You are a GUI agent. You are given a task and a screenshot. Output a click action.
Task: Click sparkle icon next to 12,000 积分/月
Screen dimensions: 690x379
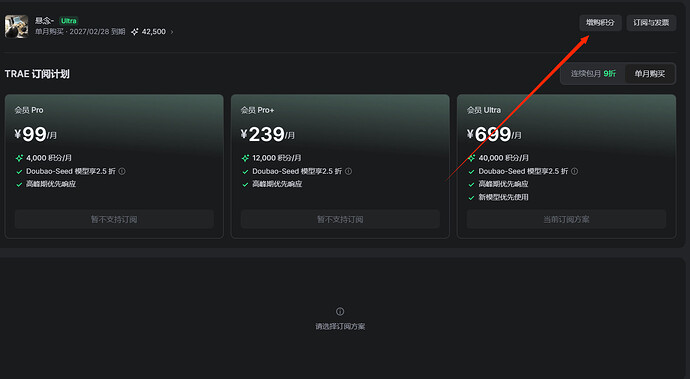pos(245,158)
